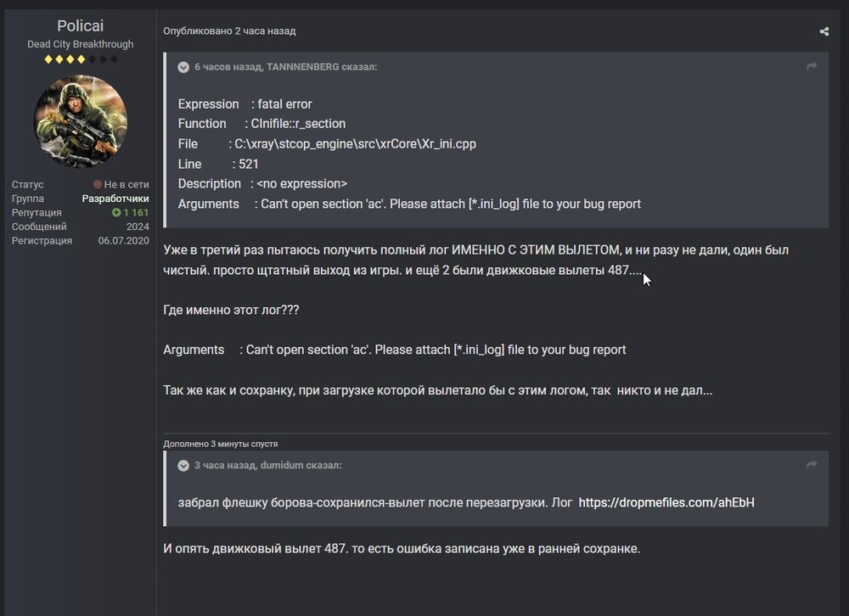Jump to TANNNENBERG's original post via arrow
This screenshot has width=849, height=616.
tap(812, 66)
